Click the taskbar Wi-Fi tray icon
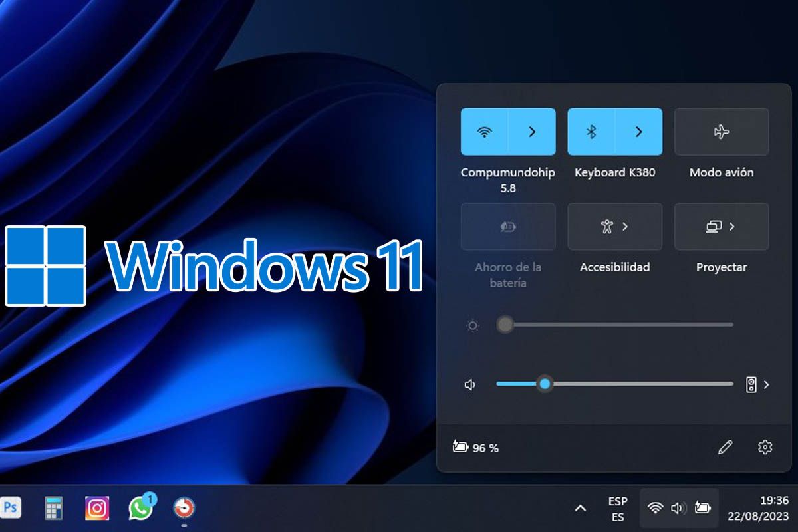The image size is (798, 532). pos(656,509)
